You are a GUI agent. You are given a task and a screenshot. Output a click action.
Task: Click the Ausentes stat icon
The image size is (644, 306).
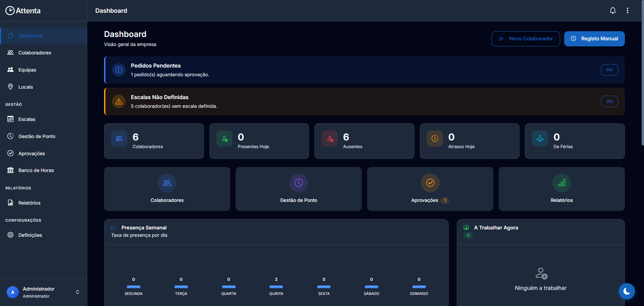[330, 138]
